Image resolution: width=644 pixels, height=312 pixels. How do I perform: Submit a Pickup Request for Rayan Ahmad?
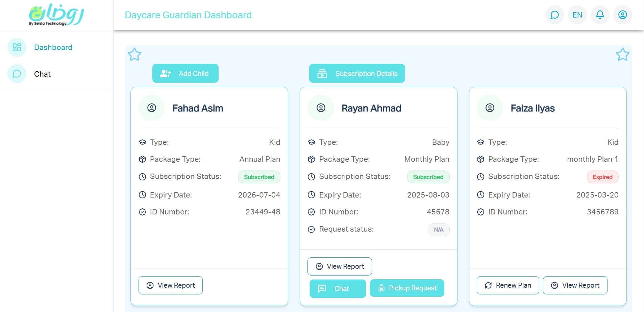tap(407, 288)
